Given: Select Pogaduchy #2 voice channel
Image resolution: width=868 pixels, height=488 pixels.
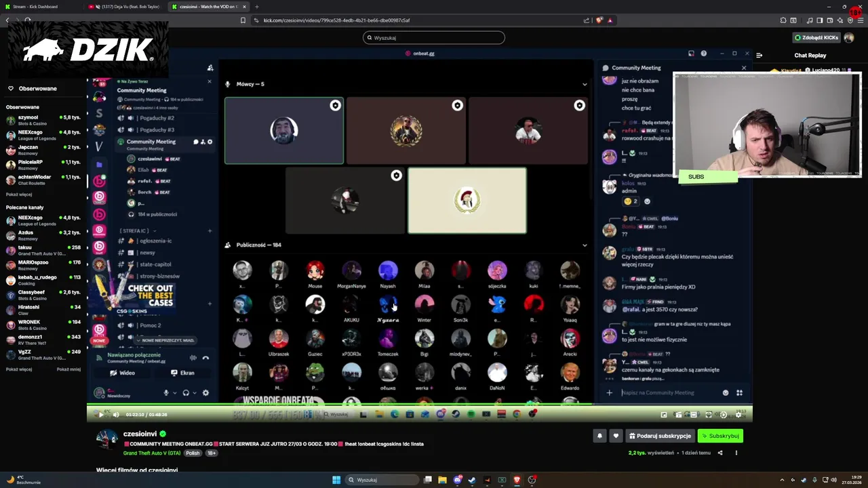Looking at the screenshot, I should tap(156, 118).
